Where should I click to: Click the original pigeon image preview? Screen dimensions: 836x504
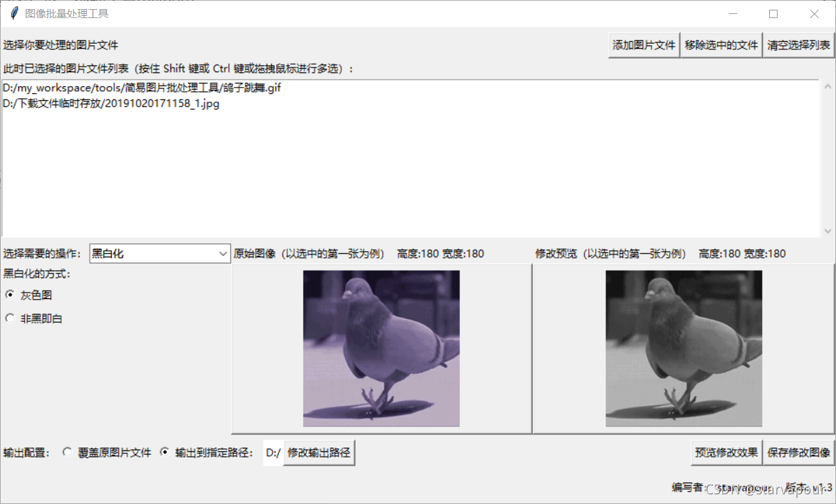point(381,348)
